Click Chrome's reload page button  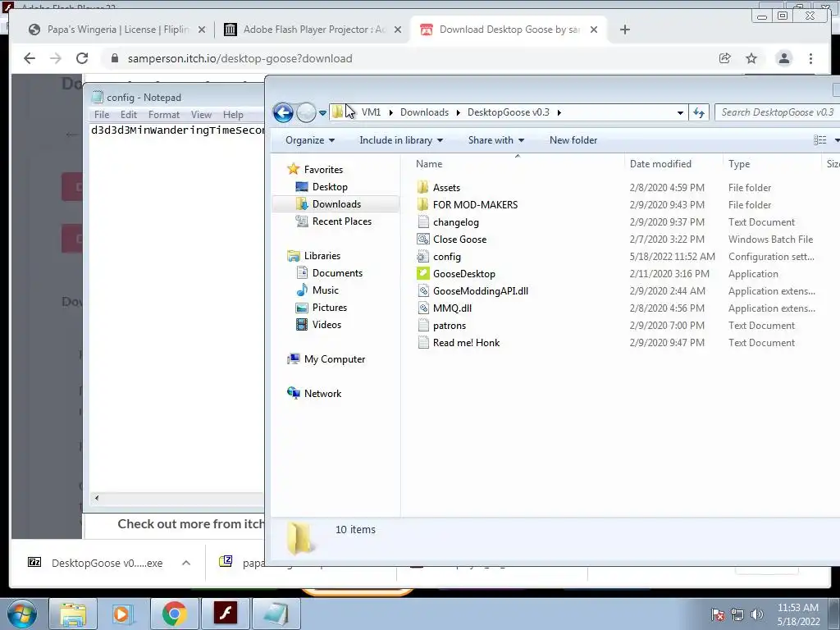tap(82, 58)
